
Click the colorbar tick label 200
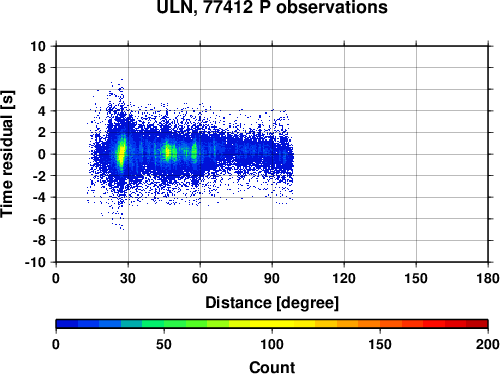click(x=488, y=344)
